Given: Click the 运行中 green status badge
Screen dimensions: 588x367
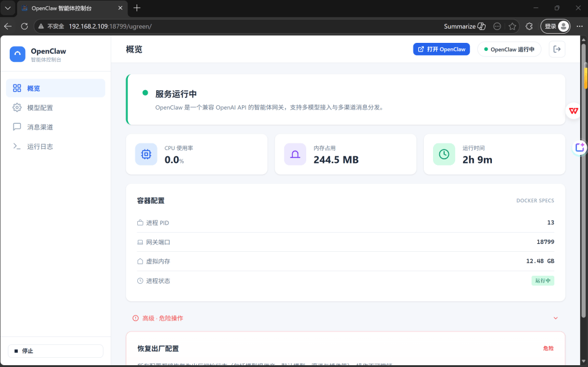Looking at the screenshot, I should (x=543, y=281).
